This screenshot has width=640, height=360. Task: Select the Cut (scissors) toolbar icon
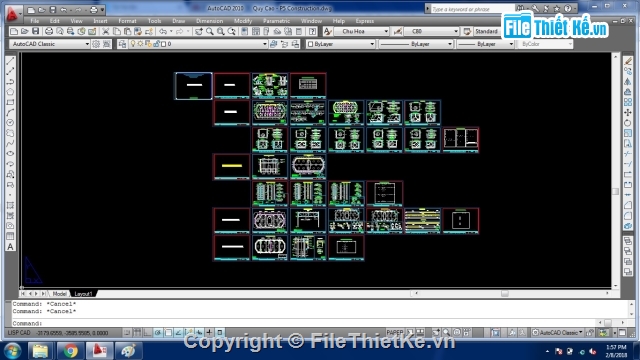[106, 31]
